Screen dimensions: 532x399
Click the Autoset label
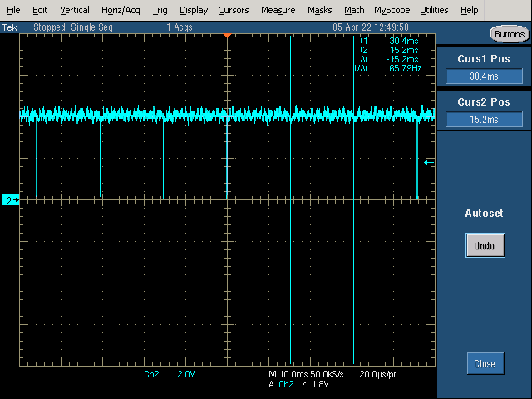[484, 214]
